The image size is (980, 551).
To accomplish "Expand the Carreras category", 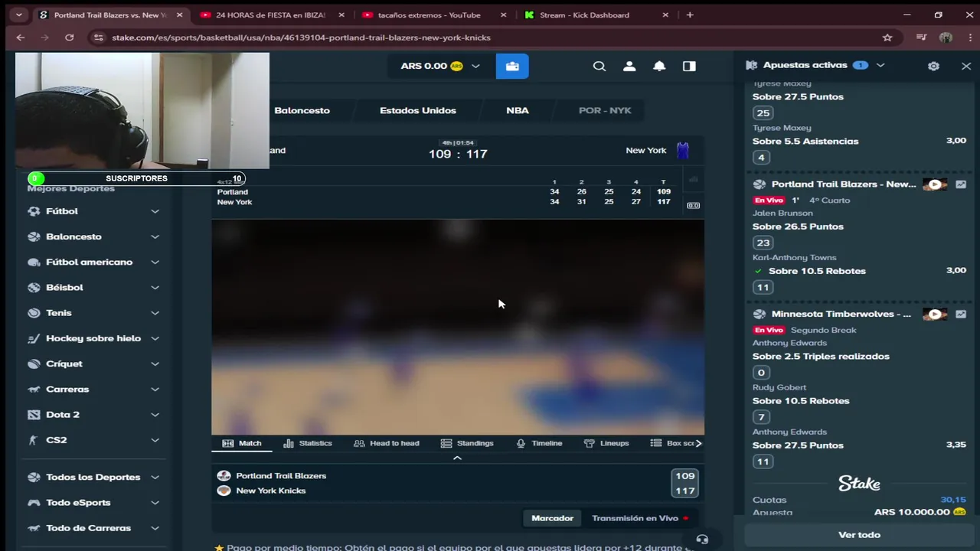I will tap(155, 390).
